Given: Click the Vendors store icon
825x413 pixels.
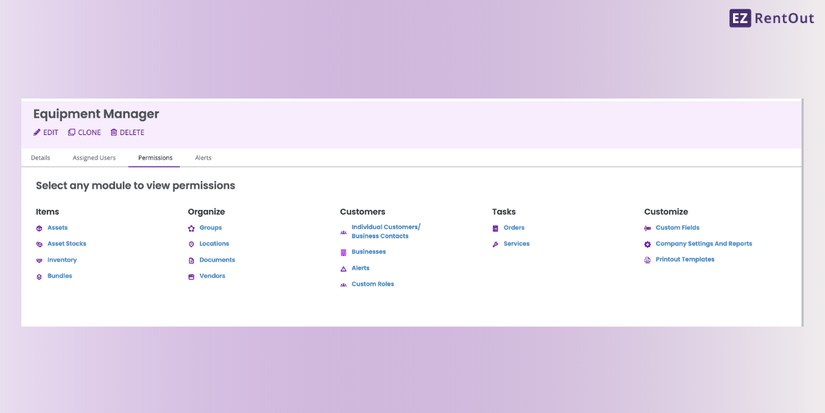Looking at the screenshot, I should pyautogui.click(x=191, y=276).
